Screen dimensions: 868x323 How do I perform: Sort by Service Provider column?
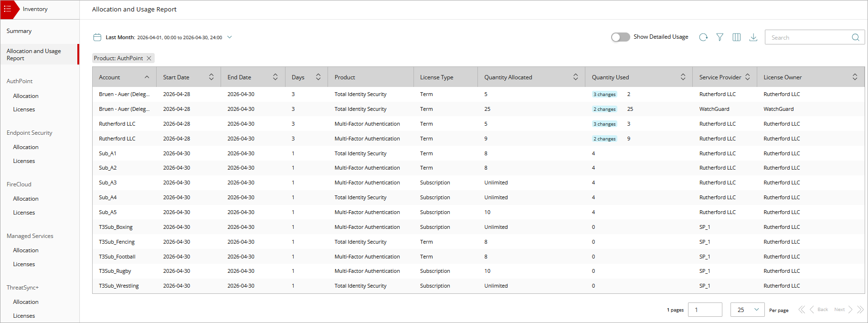[x=748, y=77]
